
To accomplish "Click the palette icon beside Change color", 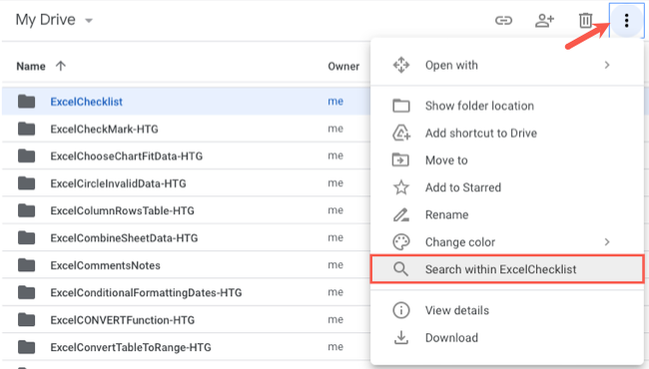I will click(x=401, y=242).
